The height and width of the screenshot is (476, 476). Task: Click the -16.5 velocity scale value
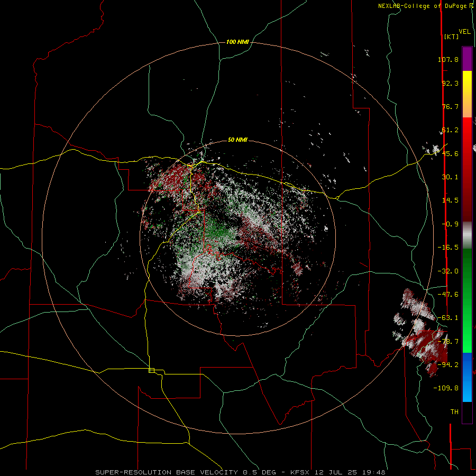pyautogui.click(x=448, y=248)
